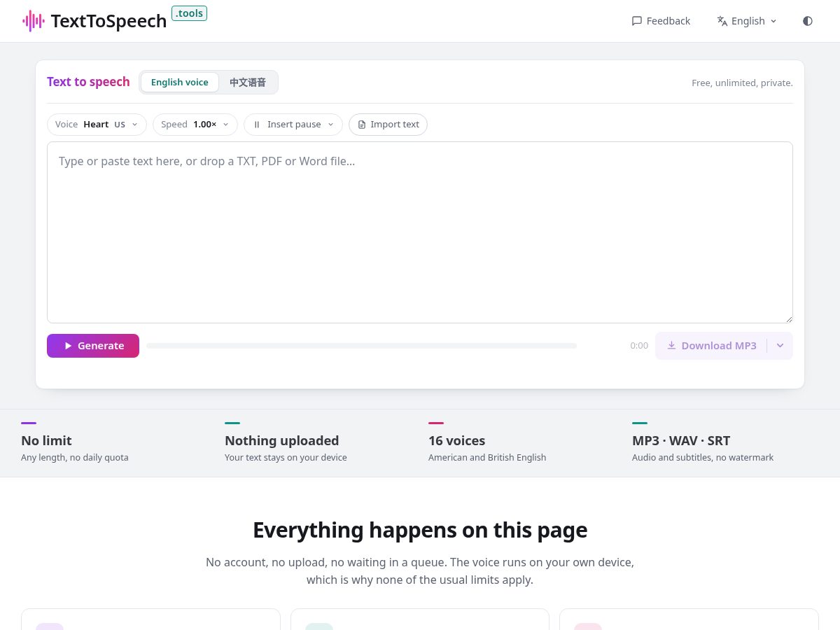Toggle dark mode contrast icon
This screenshot has height=630, width=840.
click(808, 21)
